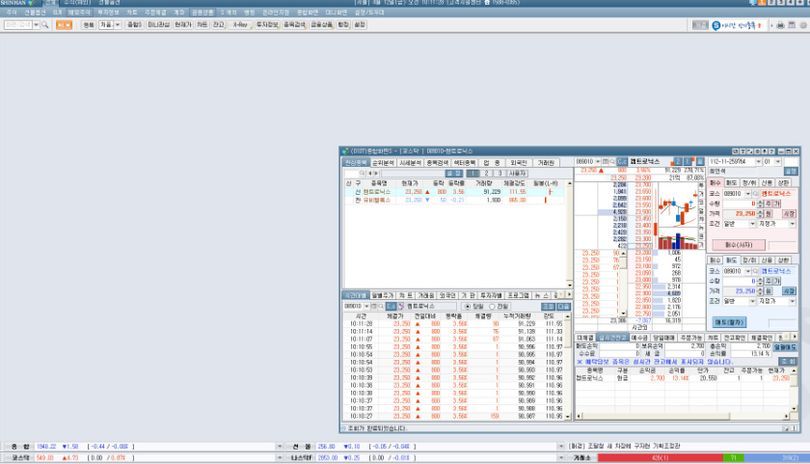This screenshot has height=464, width=810.
Task: Switch to the 순위분석 tab
Action: coord(383,163)
